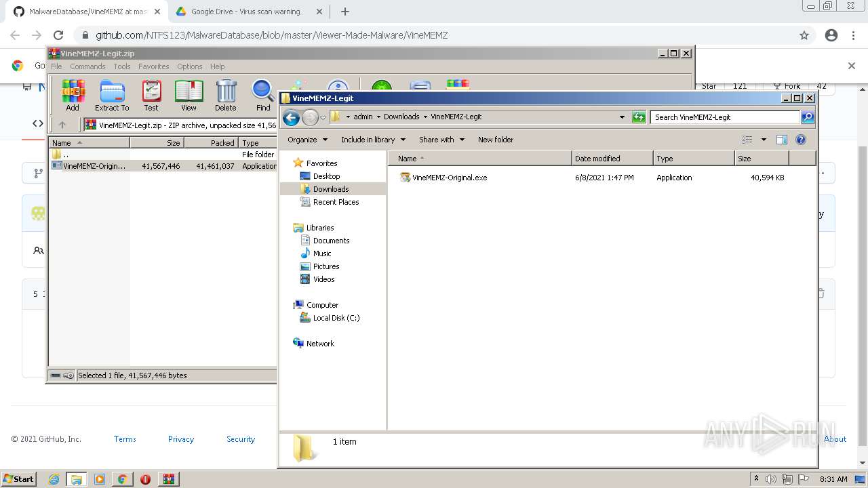Open Documents library in navigation pane
The height and width of the screenshot is (488, 868).
pos(331,241)
